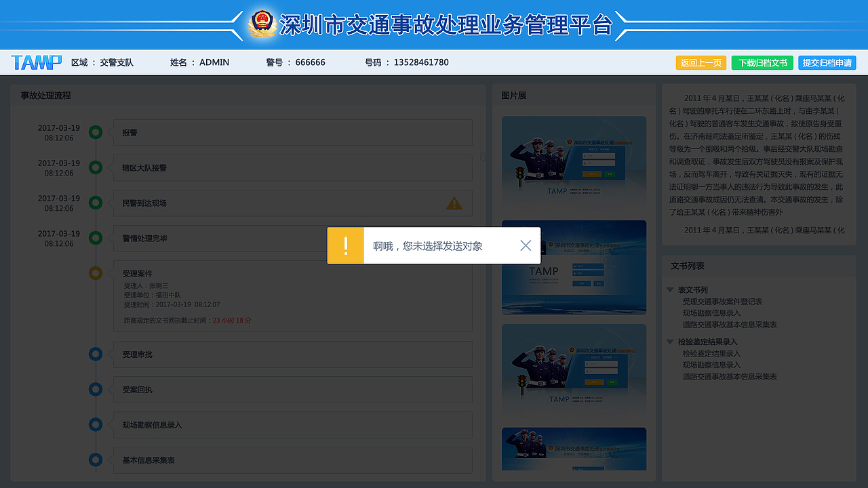Viewport: 868px width, 488px height.
Task: Click the 文书列表 panel title
Action: coord(688,266)
